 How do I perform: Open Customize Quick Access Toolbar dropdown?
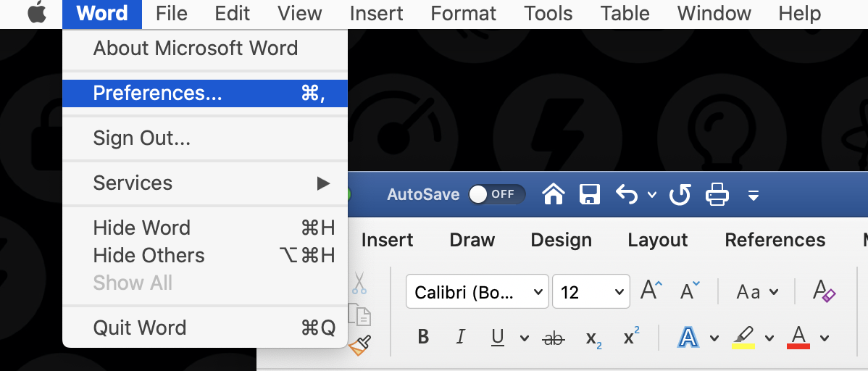754,195
